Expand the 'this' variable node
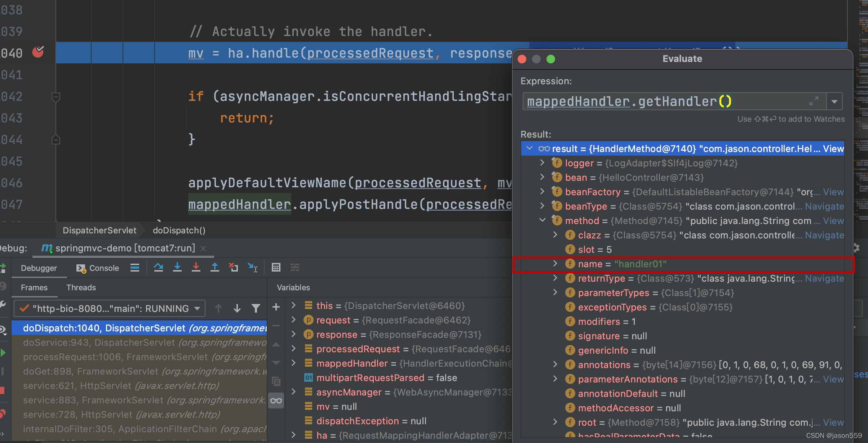This screenshot has width=868, height=443. pos(294,305)
